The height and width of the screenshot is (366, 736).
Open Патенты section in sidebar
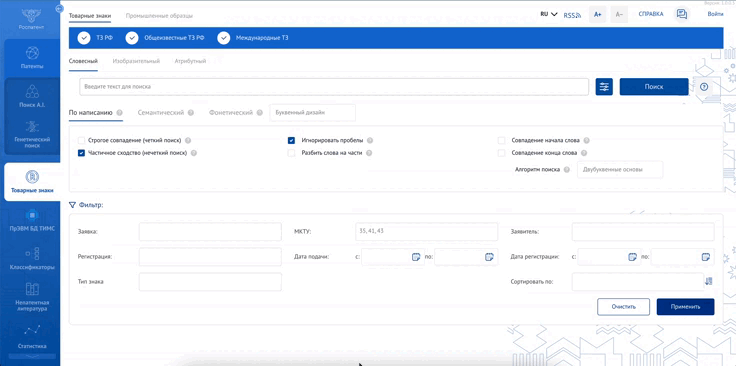pyautogui.click(x=32, y=58)
